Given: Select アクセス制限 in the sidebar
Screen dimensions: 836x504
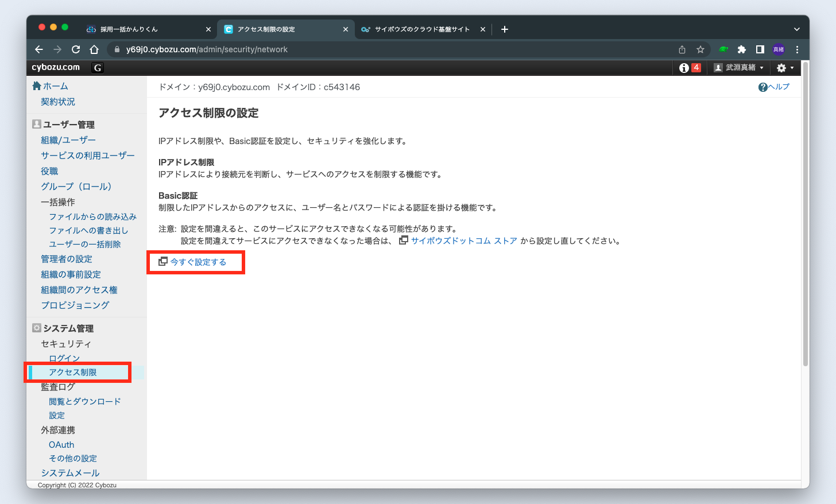Looking at the screenshot, I should coord(73,373).
